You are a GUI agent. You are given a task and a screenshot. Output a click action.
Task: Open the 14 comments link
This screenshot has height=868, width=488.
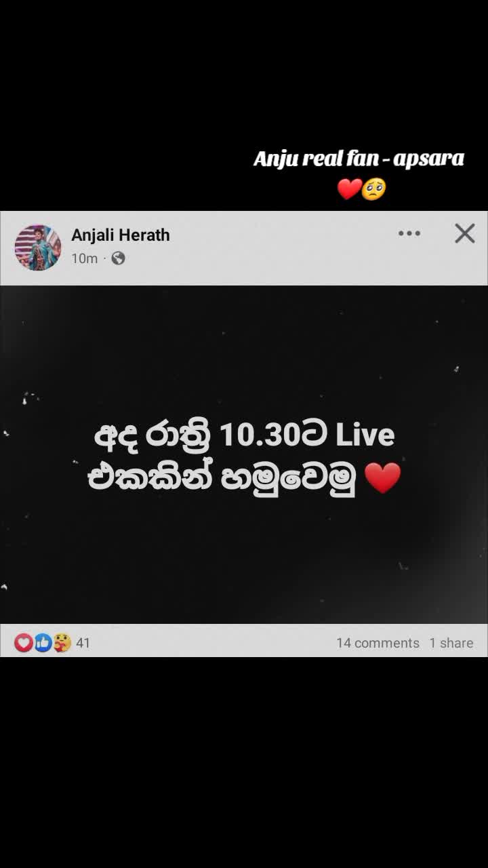378,643
